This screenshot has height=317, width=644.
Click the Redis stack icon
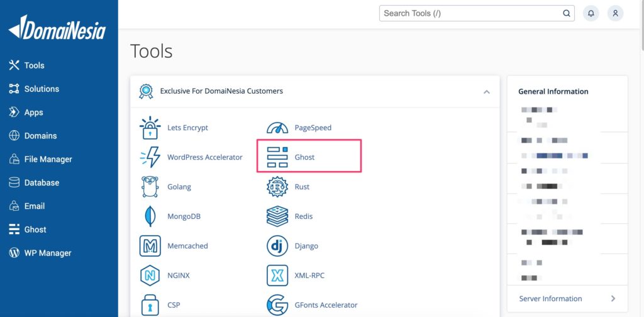(277, 216)
